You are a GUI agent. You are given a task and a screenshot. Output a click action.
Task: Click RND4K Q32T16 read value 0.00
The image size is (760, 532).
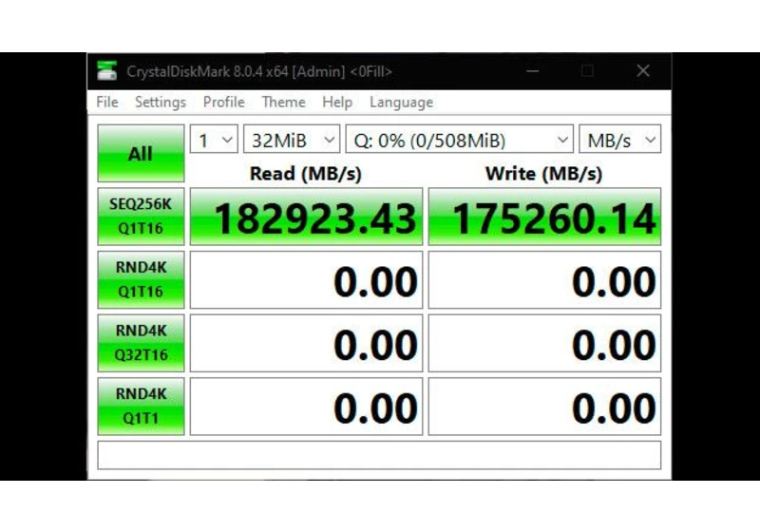[x=306, y=343]
